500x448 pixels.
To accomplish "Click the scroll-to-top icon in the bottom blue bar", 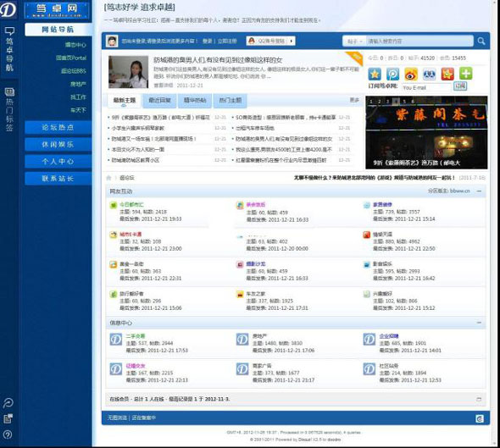I will point(480,418).
